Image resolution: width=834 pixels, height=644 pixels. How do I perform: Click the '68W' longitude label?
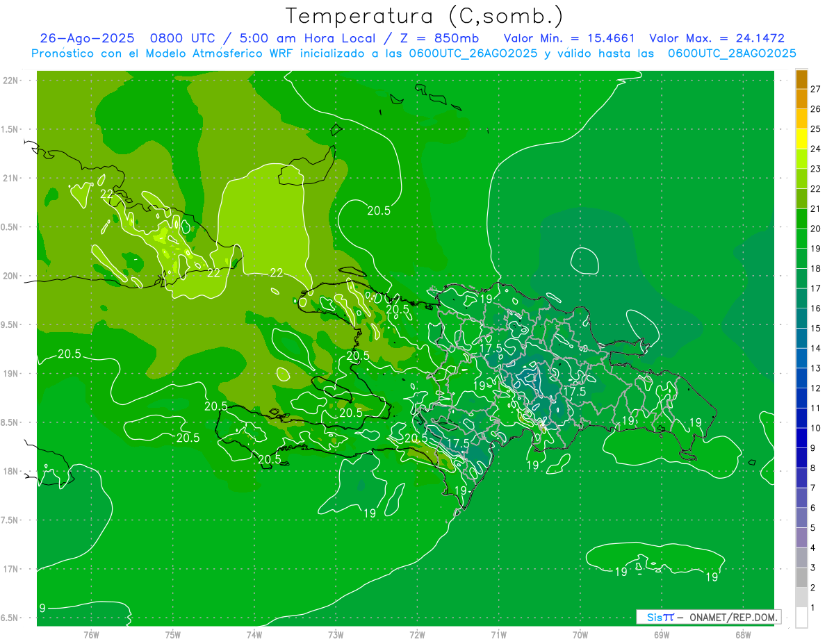coord(743,636)
